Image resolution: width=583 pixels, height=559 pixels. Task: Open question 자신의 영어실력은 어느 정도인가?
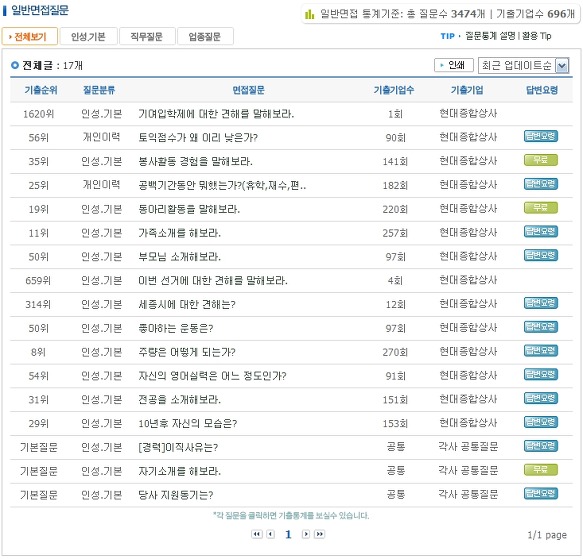coord(212,376)
